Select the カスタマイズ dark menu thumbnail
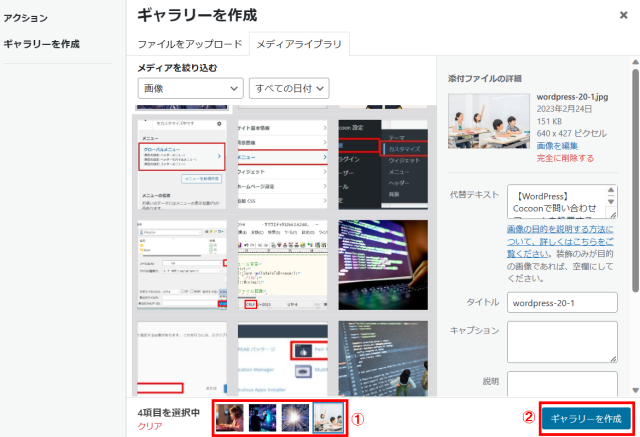The image size is (640, 437). (384, 160)
